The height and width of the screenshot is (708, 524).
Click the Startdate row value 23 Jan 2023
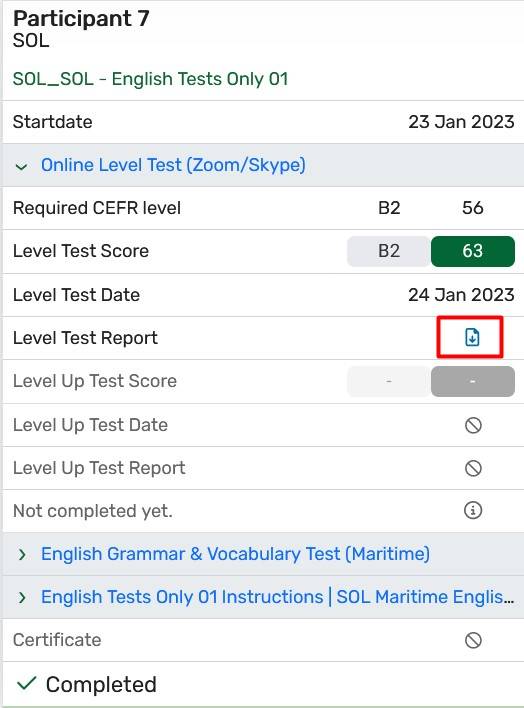pyautogui.click(x=461, y=122)
